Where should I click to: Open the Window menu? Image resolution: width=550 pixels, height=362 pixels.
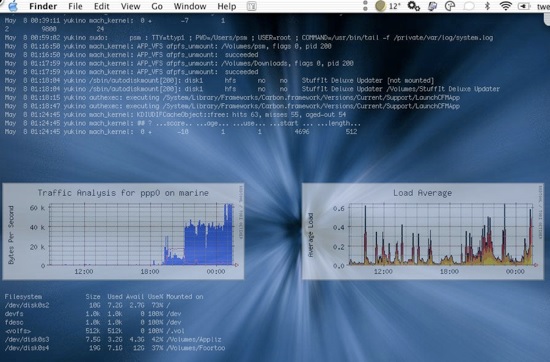(190, 6)
